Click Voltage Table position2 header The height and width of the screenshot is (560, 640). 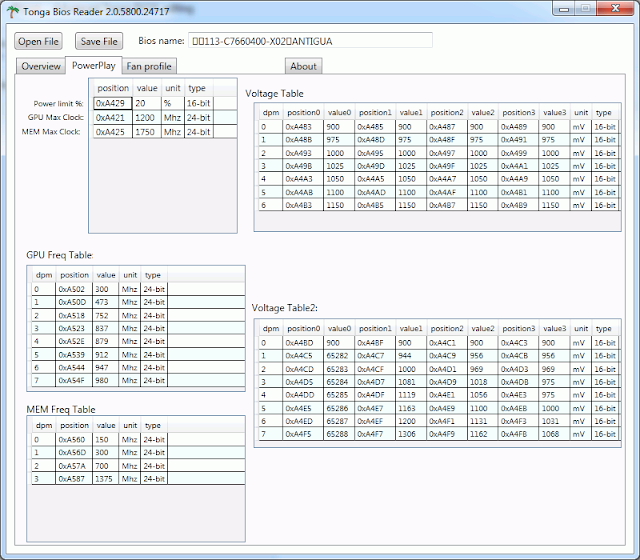447,112
